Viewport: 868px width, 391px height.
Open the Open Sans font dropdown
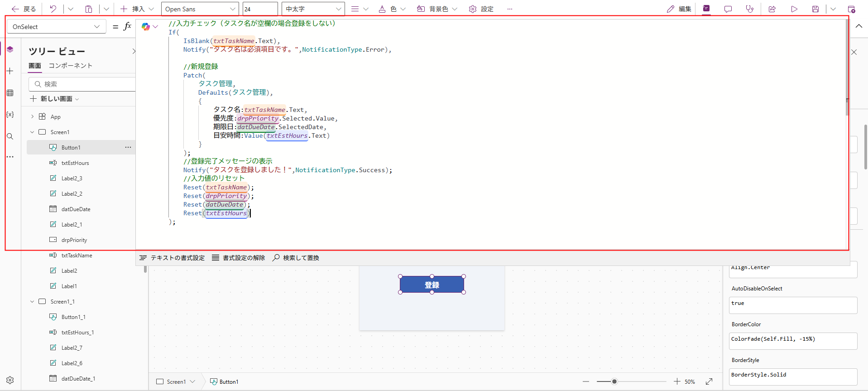click(x=200, y=9)
